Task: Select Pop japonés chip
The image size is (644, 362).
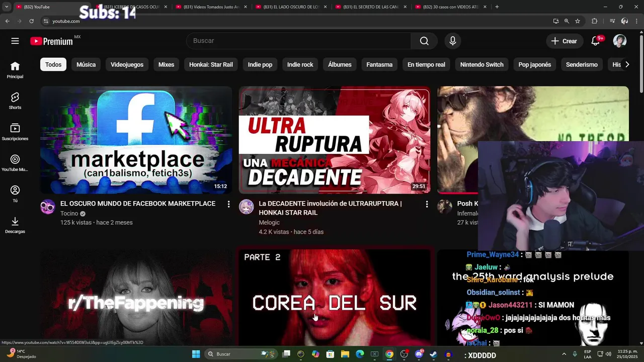Action: click(x=535, y=64)
